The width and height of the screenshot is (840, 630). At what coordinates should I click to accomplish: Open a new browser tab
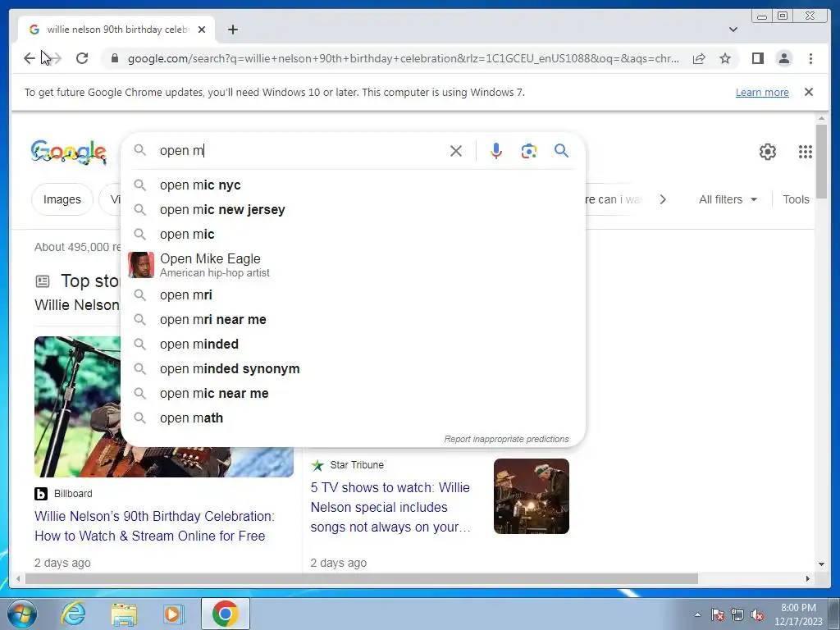click(x=232, y=30)
